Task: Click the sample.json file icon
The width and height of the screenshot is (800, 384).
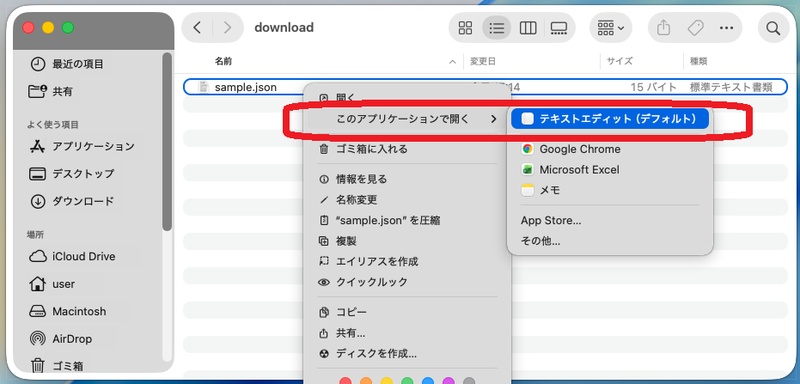Action: pos(204,87)
